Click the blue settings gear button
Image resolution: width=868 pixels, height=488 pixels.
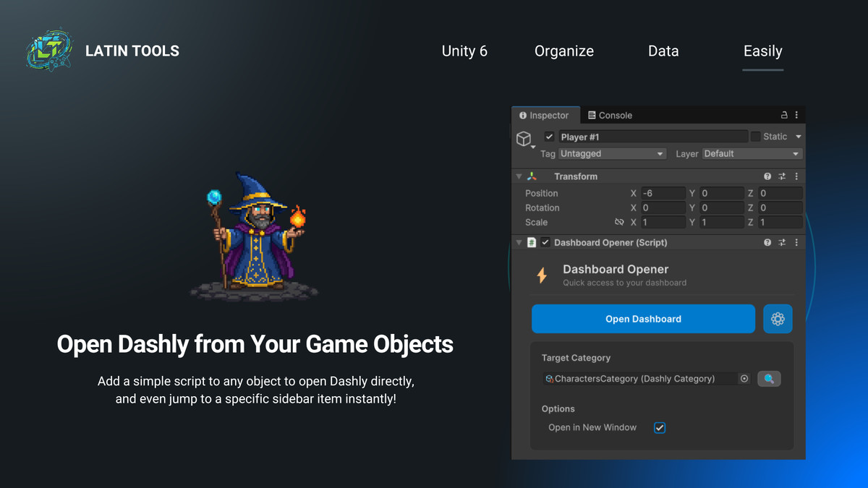(x=778, y=319)
